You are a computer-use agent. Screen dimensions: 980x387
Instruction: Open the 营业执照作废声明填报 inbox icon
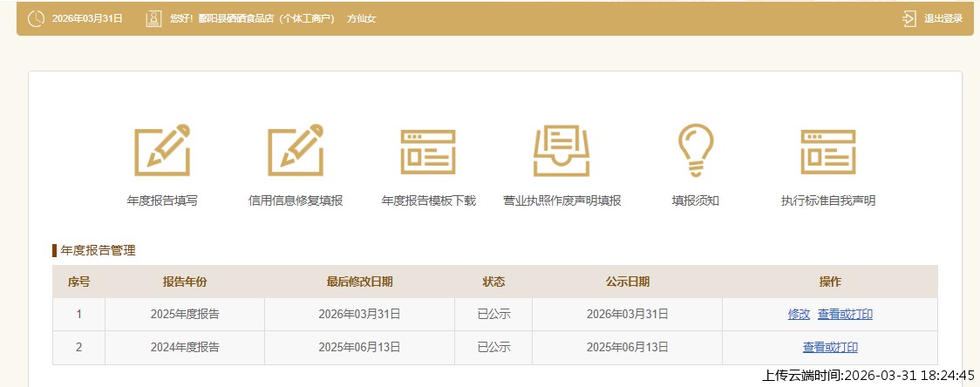click(561, 151)
